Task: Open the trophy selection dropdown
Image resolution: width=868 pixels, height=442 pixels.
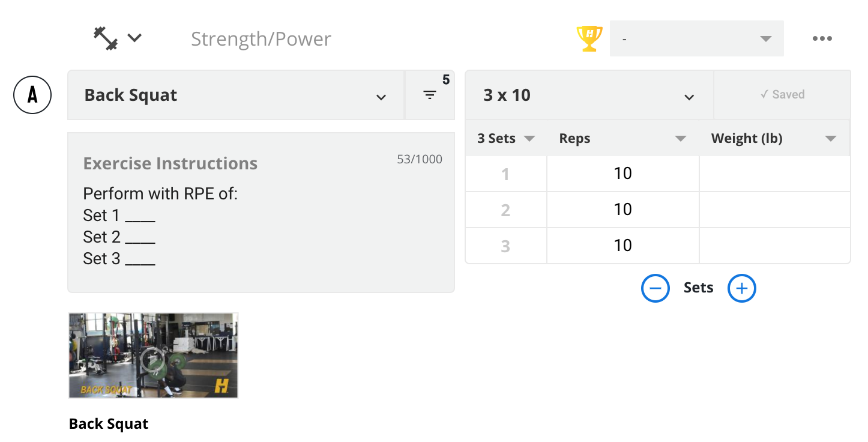Action: pos(697,38)
